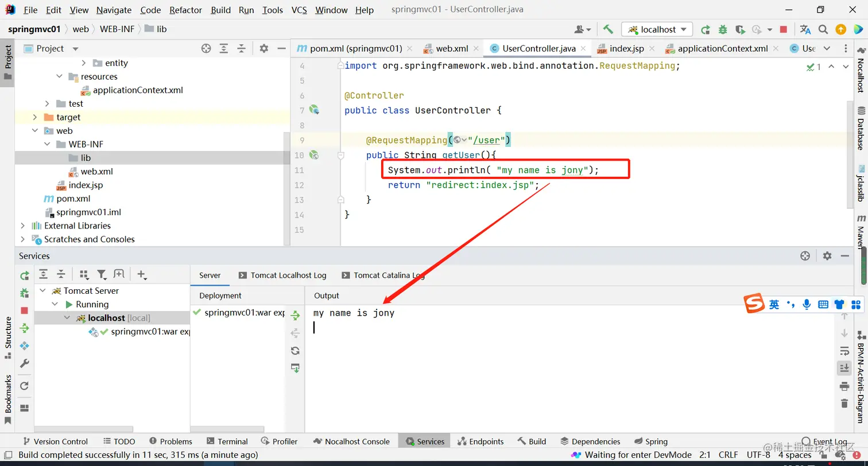Open the Refactor menu

click(185, 10)
